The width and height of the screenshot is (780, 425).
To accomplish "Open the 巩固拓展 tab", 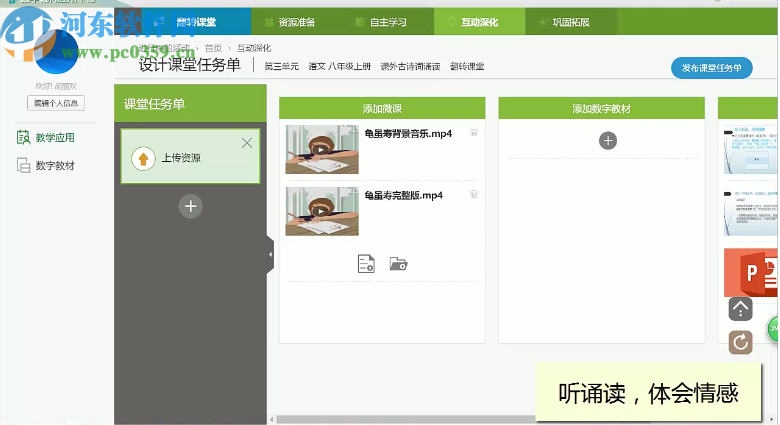I will (x=571, y=22).
